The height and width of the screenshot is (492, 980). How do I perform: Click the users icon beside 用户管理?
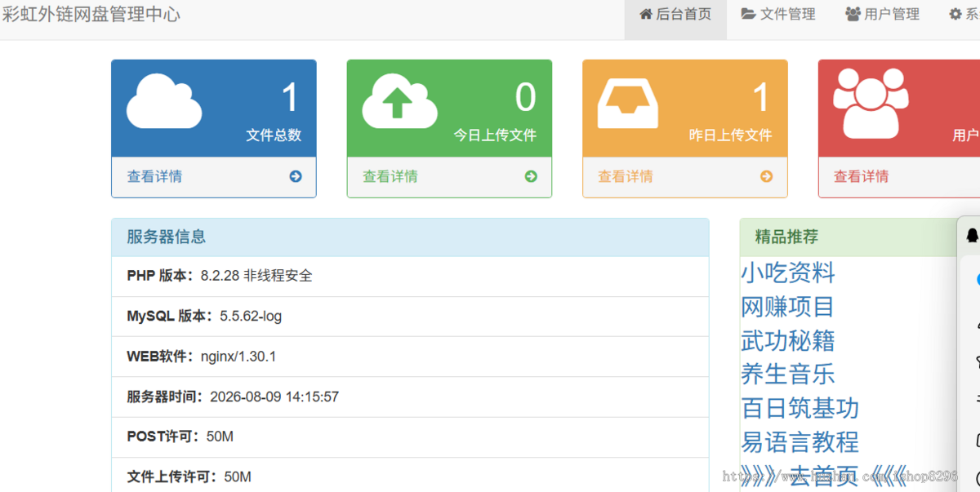(x=853, y=14)
